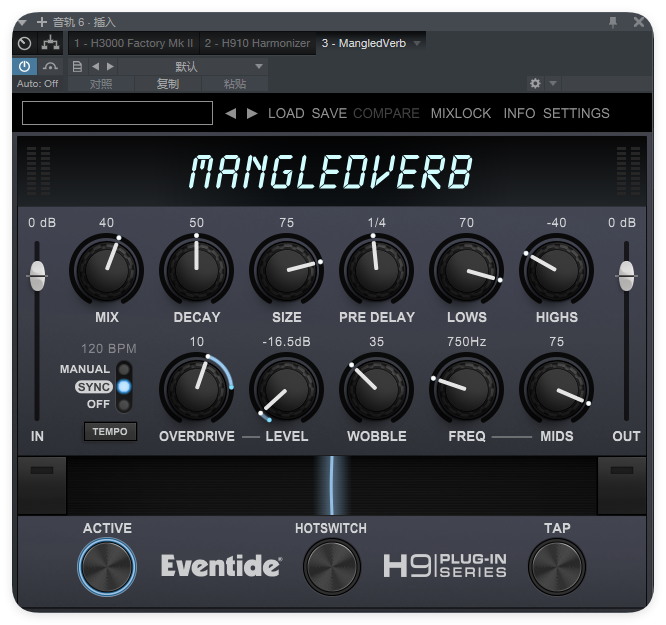Close the plugin window

point(638,22)
